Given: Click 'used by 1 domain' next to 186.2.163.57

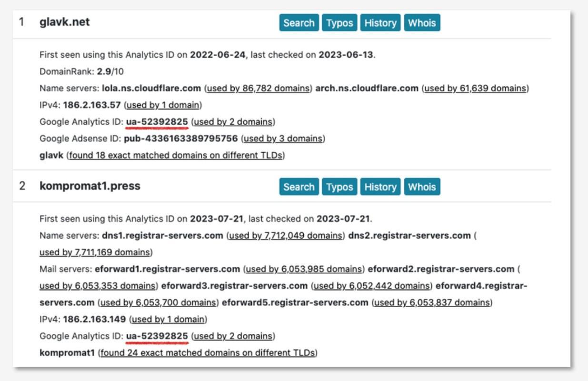Looking at the screenshot, I should [x=162, y=105].
